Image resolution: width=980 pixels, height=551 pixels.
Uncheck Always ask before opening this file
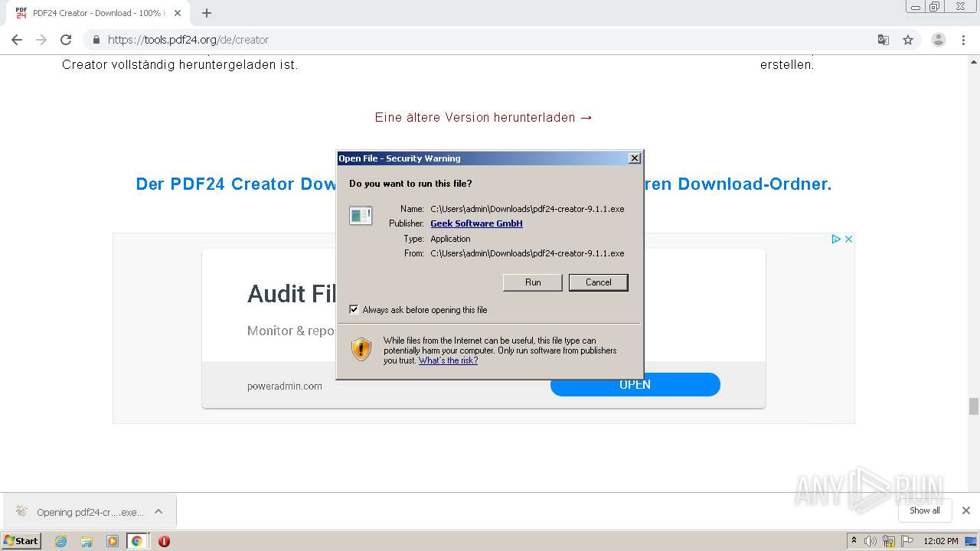tap(354, 310)
